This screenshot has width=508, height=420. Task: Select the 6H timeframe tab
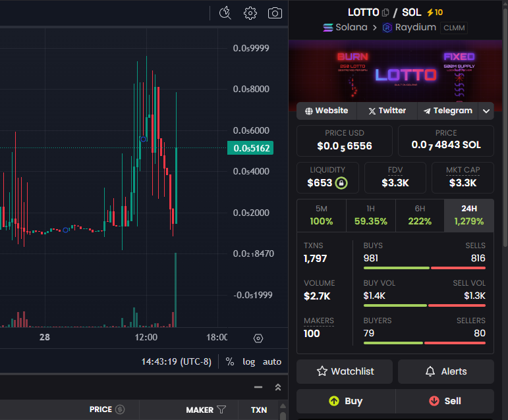pos(420,215)
